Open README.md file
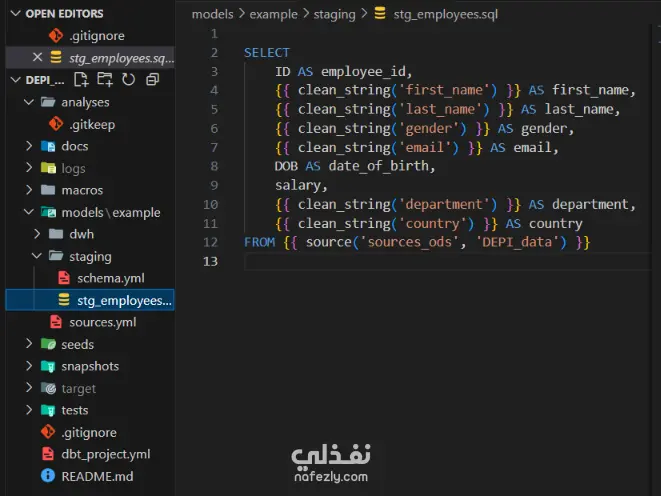Viewport: 661px width, 496px height. [x=97, y=476]
